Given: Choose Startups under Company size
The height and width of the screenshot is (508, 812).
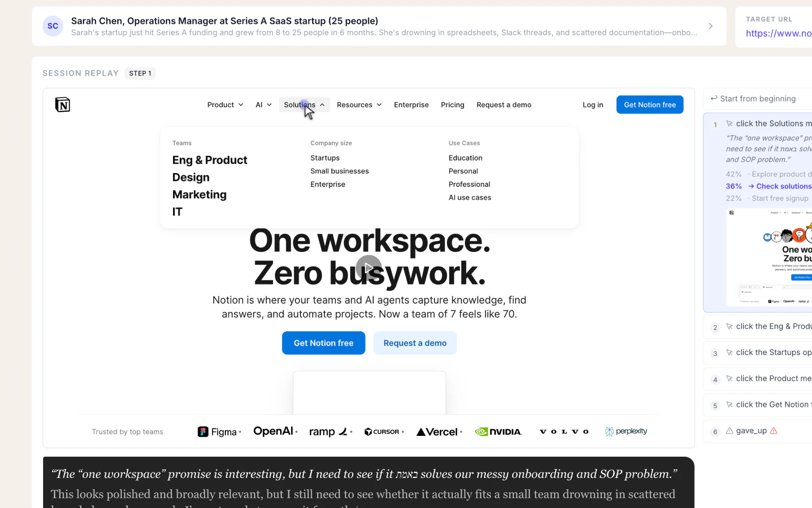Looking at the screenshot, I should 325,158.
